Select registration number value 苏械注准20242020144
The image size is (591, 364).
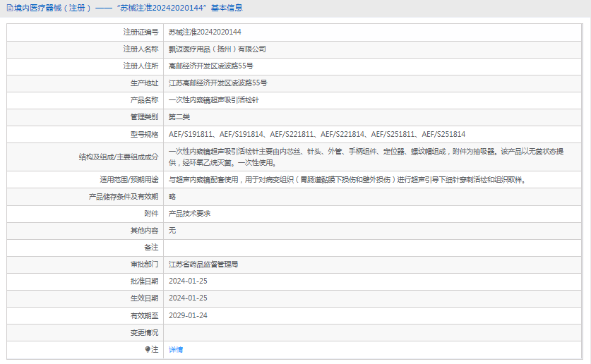point(205,32)
